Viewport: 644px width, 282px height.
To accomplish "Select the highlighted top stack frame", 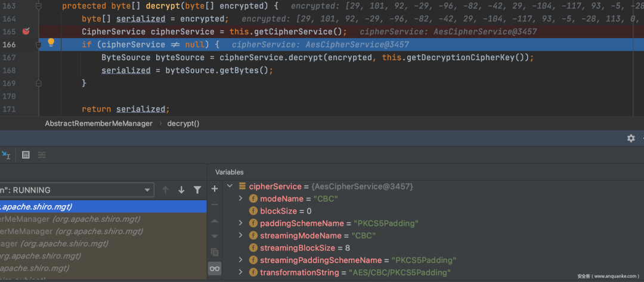I will pos(103,206).
